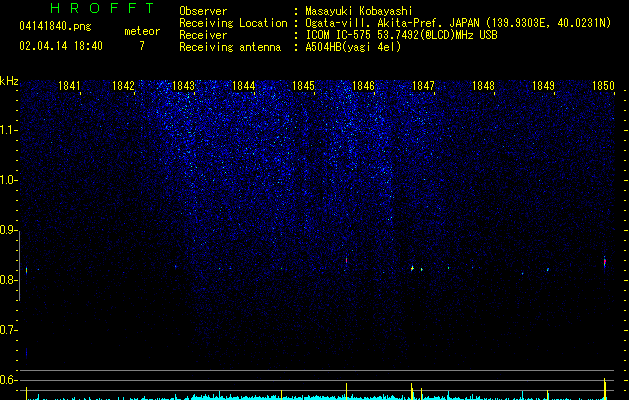629x400 pixels.
Task: Click time marker 1850
Action: [603, 86]
